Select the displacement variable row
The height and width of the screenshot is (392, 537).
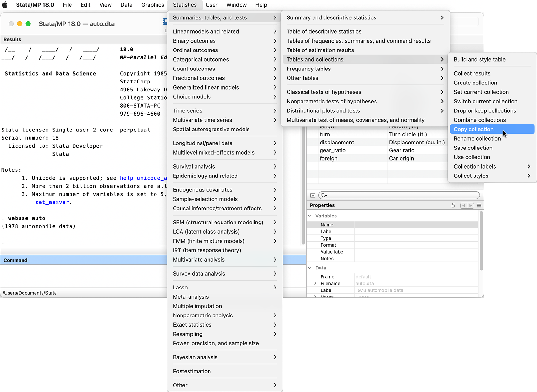pos(377,143)
